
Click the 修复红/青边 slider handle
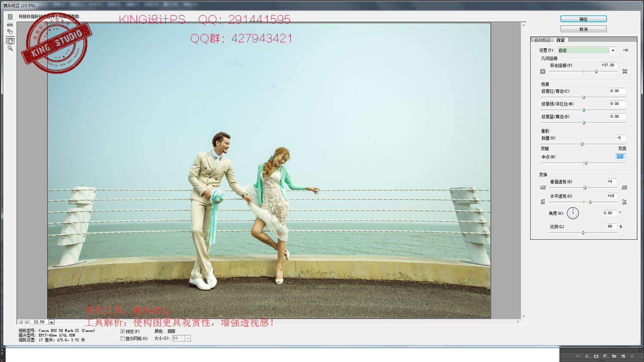point(584,97)
